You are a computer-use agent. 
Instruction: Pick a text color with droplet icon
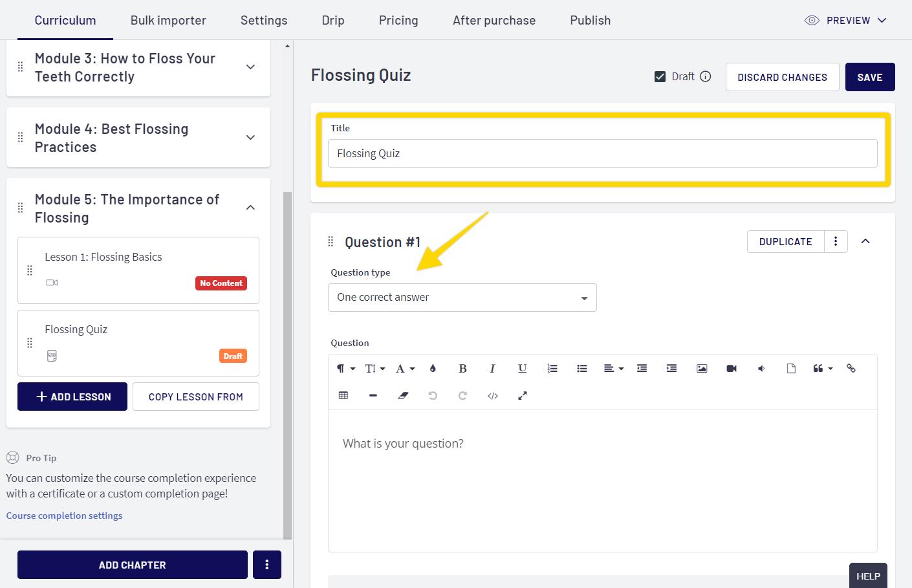pos(433,369)
